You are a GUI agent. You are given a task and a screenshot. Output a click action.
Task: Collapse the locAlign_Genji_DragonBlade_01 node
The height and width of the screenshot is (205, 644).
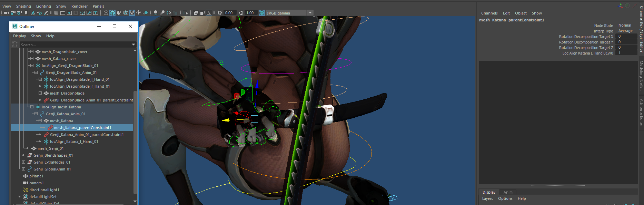tap(32, 66)
